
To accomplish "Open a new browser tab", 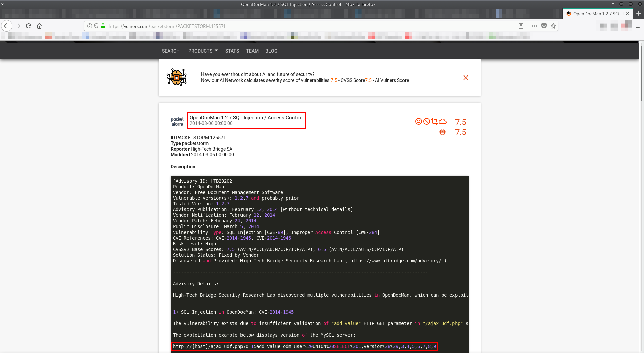I will coord(639,14).
